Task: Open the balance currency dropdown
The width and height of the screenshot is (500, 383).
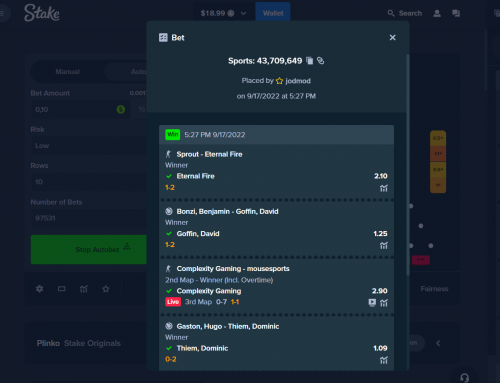Action: click(223, 13)
